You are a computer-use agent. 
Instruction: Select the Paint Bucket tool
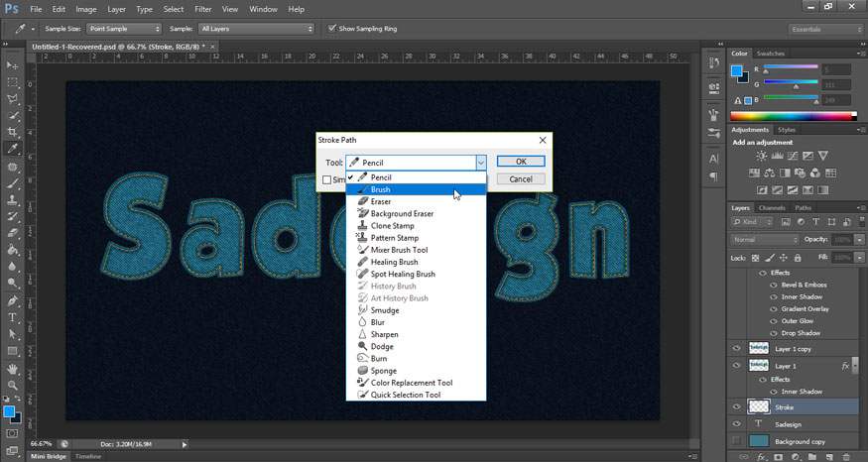point(12,250)
